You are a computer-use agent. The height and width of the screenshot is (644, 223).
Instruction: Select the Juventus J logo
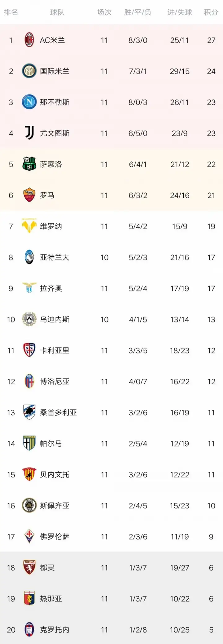[29, 133]
